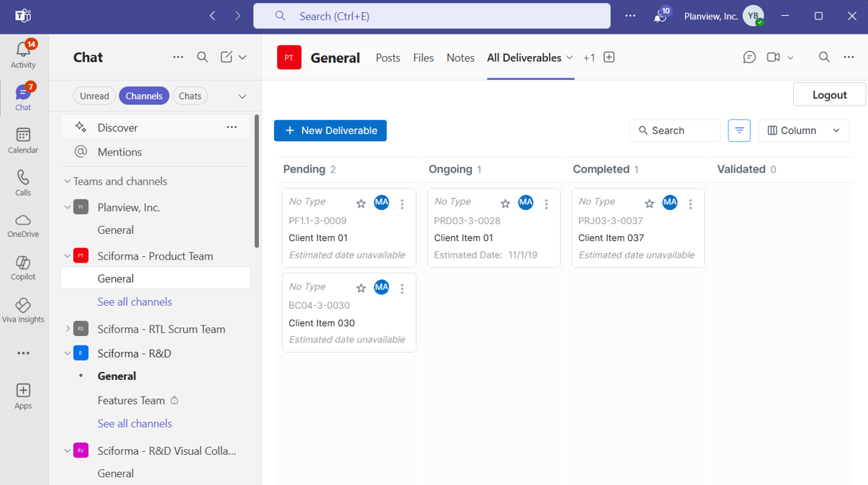Viewport: 868px width, 485px height.
Task: Open the Activity notifications icon
Action: (x=23, y=55)
